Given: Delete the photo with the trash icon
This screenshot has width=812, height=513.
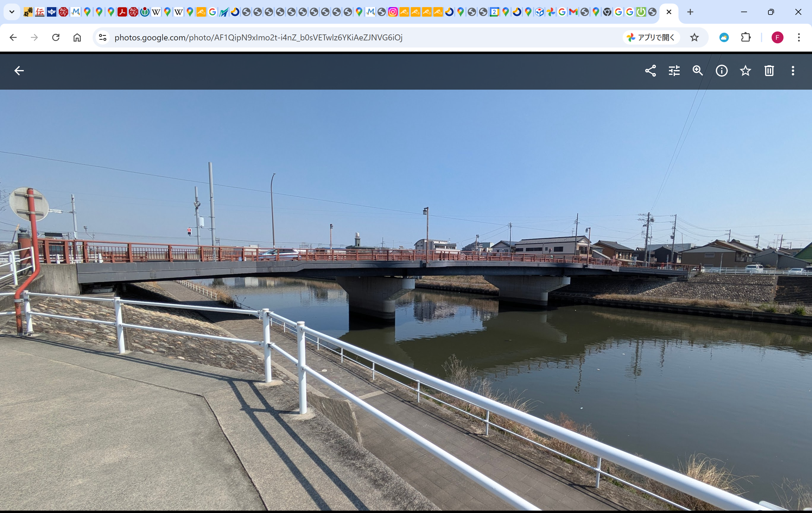Looking at the screenshot, I should click(769, 70).
